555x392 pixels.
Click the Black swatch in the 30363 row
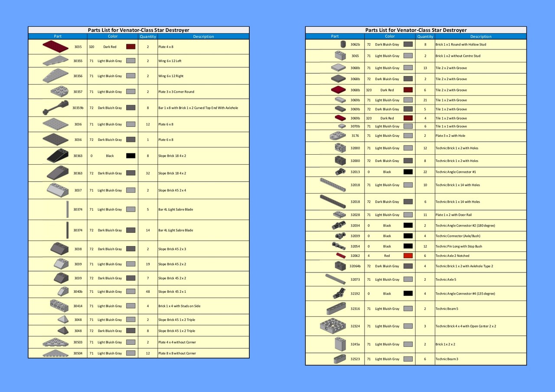131,156
